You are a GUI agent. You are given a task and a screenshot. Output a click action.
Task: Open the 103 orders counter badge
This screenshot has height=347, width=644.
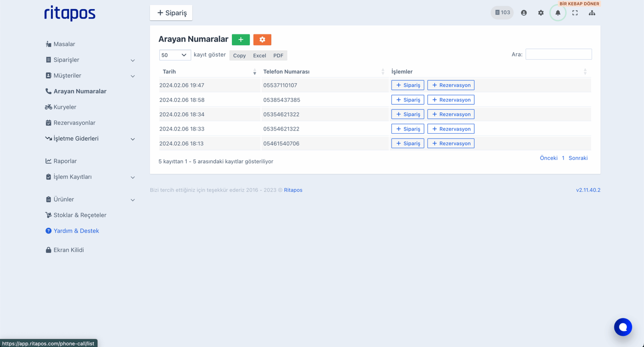pos(502,13)
